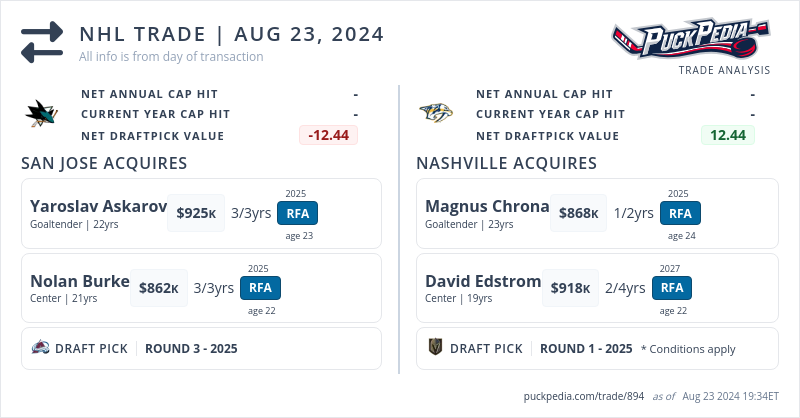Click the Nashville Predators logo
This screenshot has height=418, width=800.
436,114
